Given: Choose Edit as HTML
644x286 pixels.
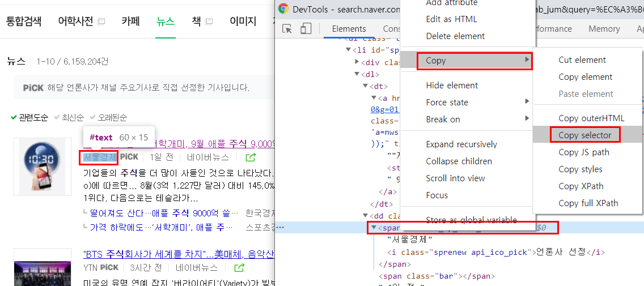Looking at the screenshot, I should click(468, 19).
